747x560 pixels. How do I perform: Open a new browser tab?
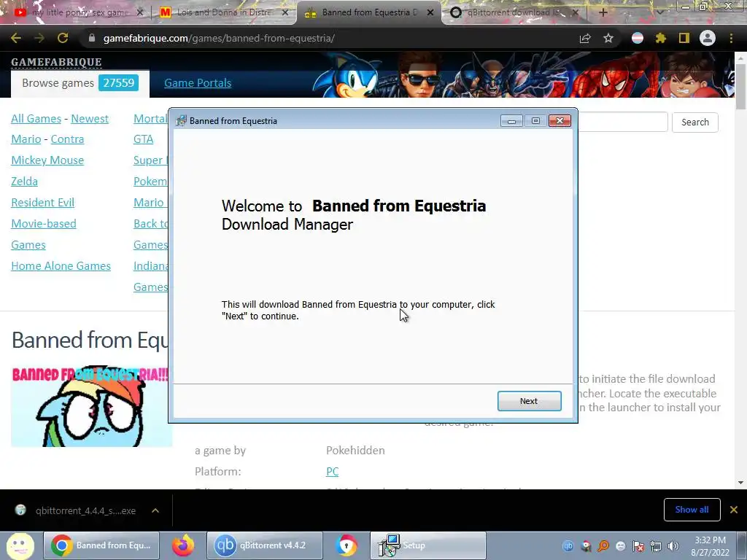603,12
